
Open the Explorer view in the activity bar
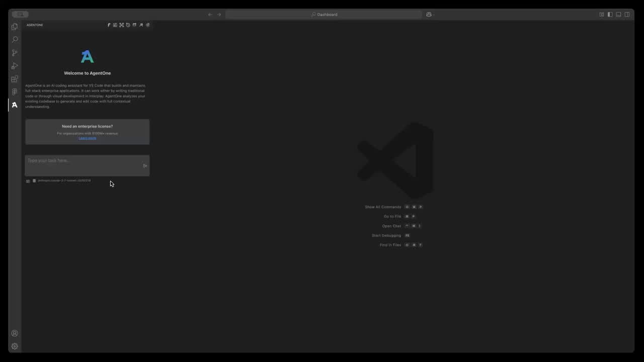15,27
